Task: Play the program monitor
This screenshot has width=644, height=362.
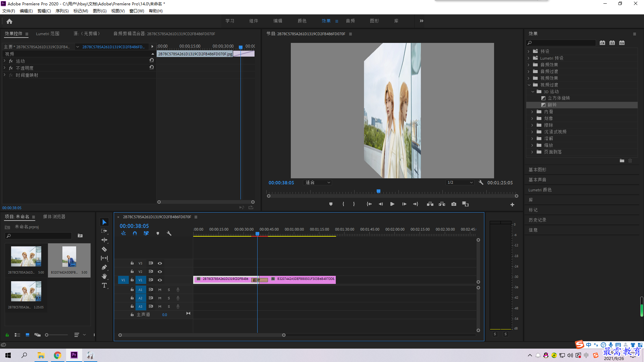Action: (x=392, y=204)
